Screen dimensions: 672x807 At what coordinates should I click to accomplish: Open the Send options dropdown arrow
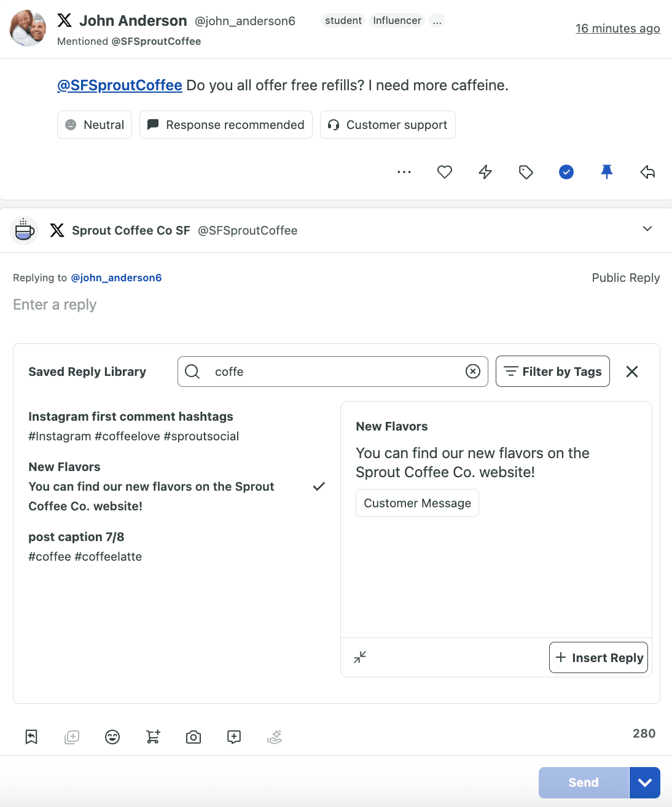[x=644, y=782]
